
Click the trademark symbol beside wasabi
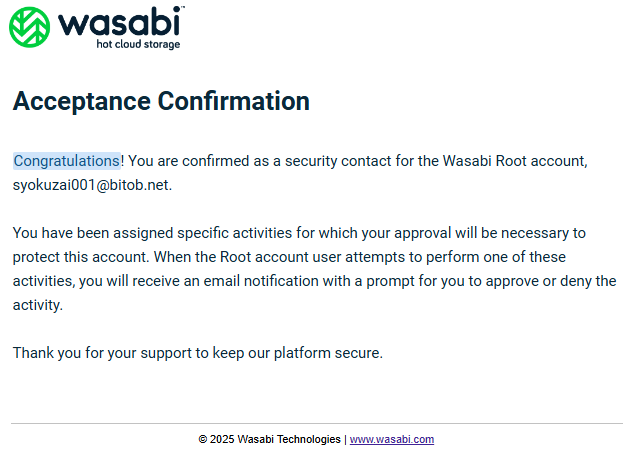tap(182, 7)
